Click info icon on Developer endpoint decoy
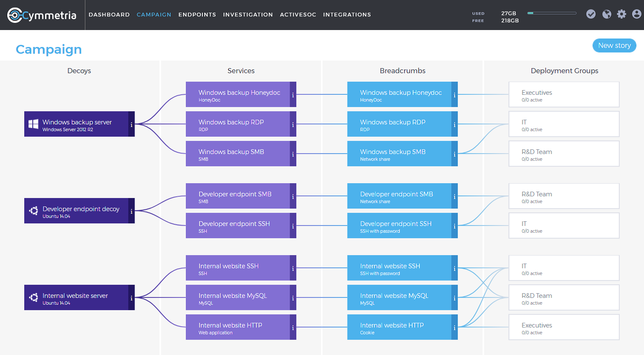The image size is (644, 355). [131, 211]
